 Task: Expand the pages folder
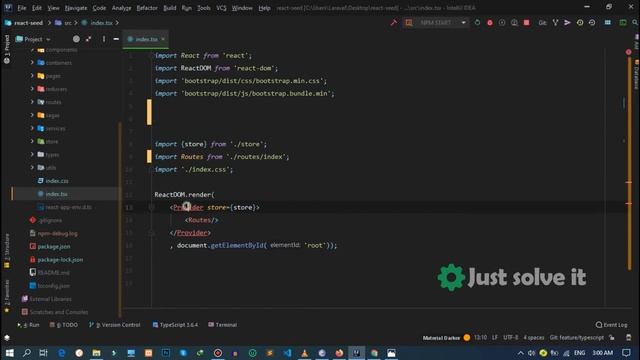pos(32,76)
